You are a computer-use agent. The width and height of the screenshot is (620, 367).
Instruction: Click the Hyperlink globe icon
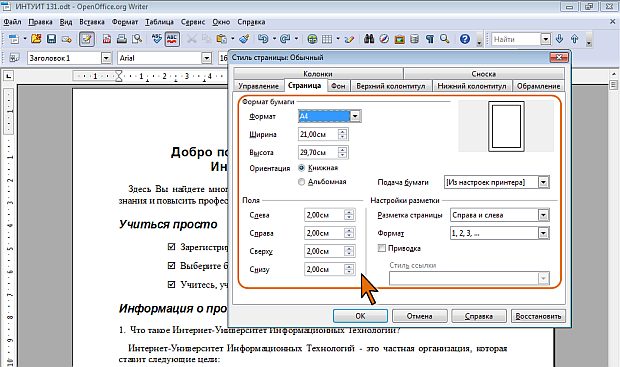312,39
